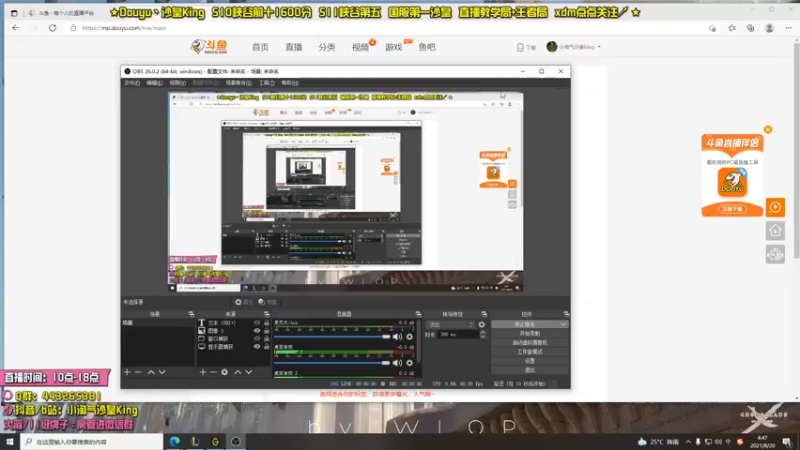Mute the 麦克风/Aux speaker icon

pyautogui.click(x=397, y=337)
